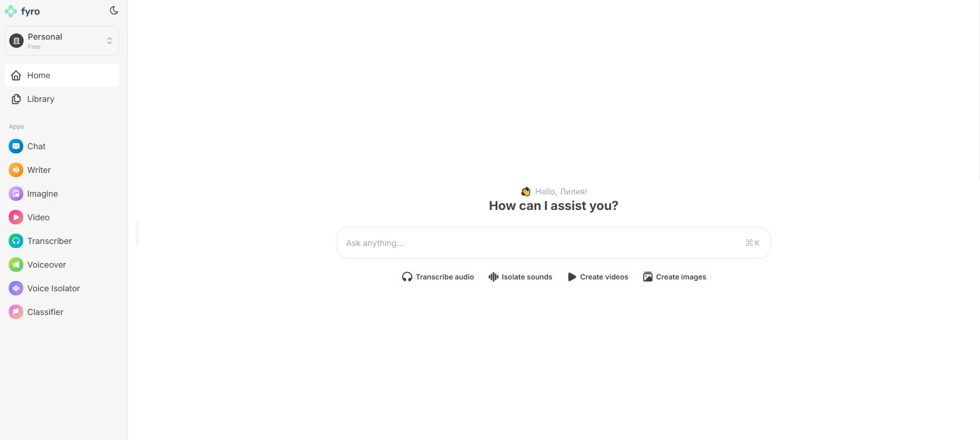The height and width of the screenshot is (440, 980).
Task: Expand the Personal workspace switcher
Action: click(x=109, y=41)
